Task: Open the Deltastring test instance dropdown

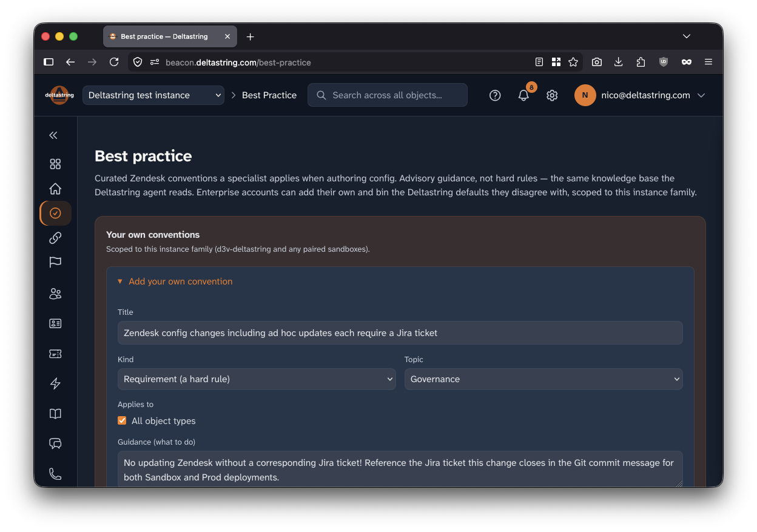Action: point(153,95)
